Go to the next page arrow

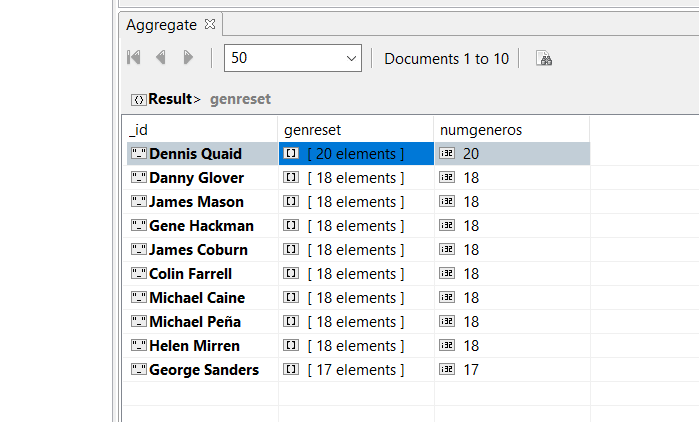point(188,58)
